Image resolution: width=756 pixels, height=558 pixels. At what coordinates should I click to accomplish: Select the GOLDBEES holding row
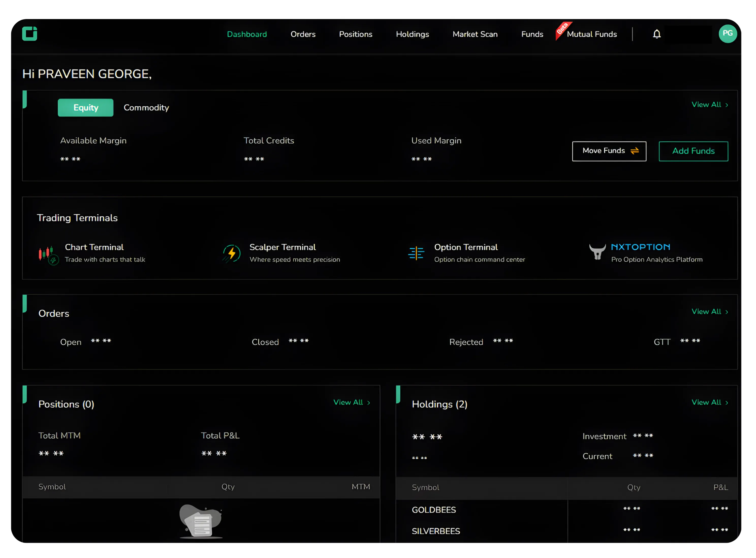(x=434, y=510)
